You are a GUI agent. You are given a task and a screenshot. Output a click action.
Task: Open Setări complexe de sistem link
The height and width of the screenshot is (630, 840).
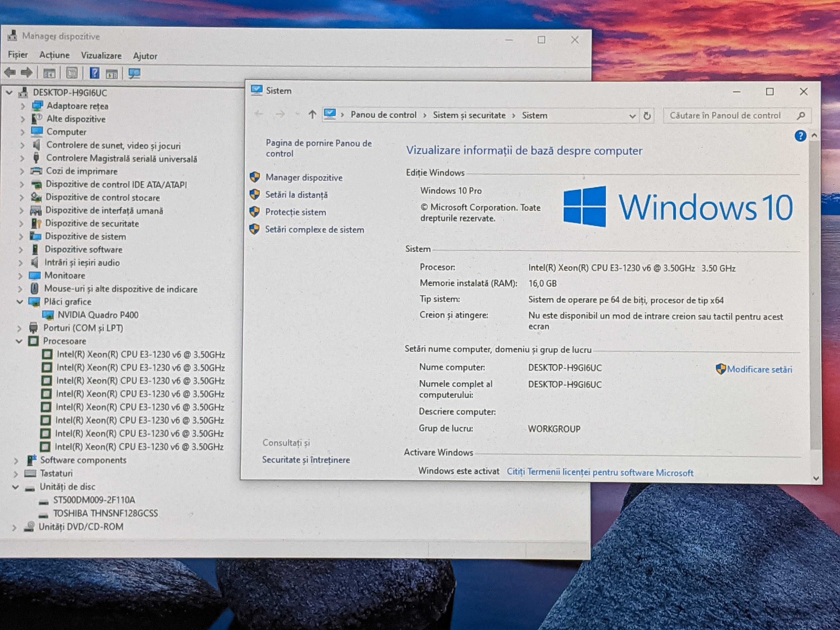[314, 229]
